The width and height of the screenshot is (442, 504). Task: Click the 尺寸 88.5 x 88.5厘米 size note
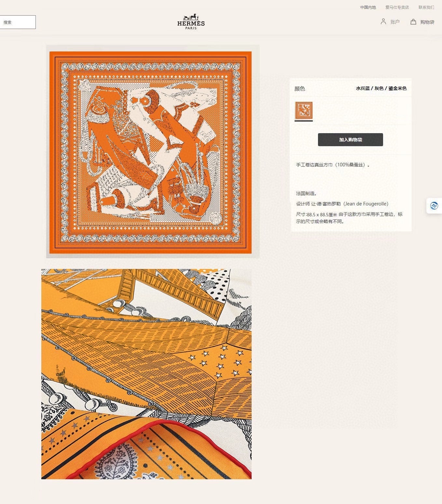349,218
